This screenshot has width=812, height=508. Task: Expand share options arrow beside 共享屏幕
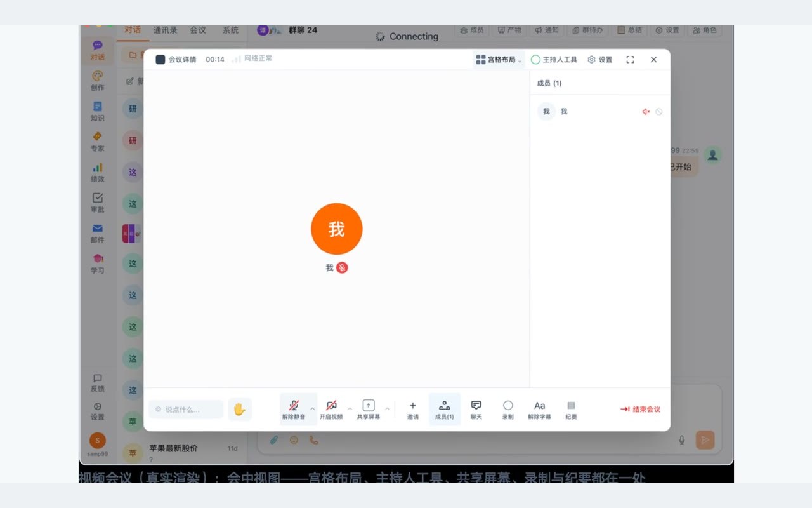tap(387, 409)
